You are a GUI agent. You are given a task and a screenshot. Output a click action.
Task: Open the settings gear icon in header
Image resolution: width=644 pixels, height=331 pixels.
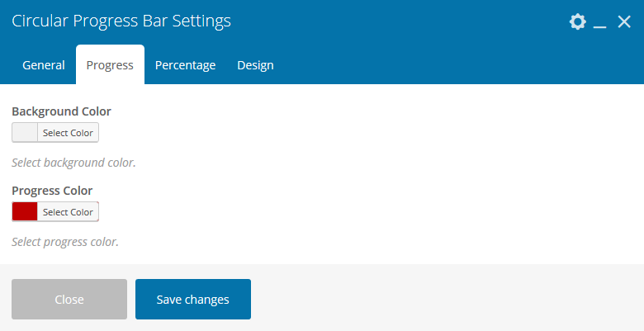[x=578, y=22]
